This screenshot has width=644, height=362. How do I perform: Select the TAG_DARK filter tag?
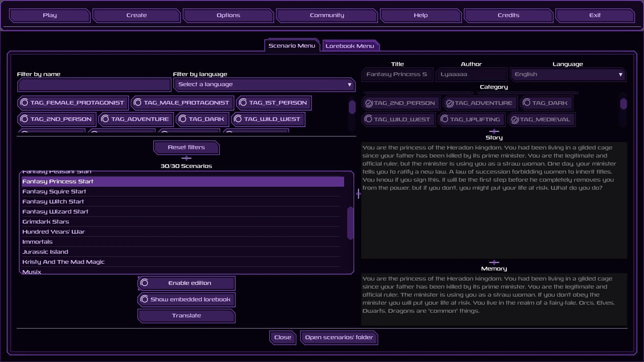click(x=202, y=119)
